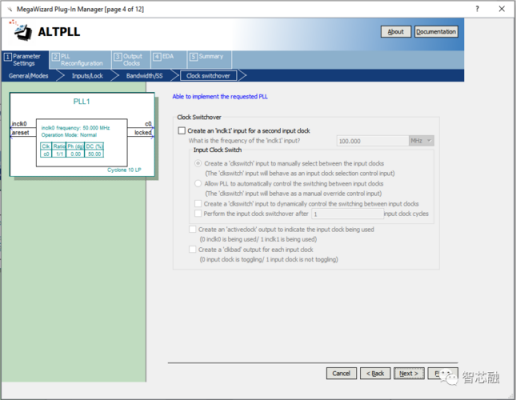Open the Documentation button

click(436, 32)
